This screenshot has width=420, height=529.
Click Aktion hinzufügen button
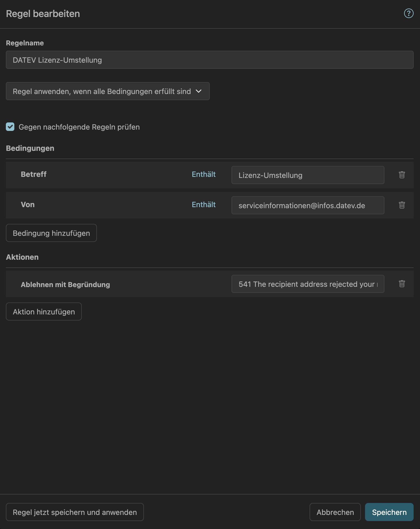click(x=44, y=312)
